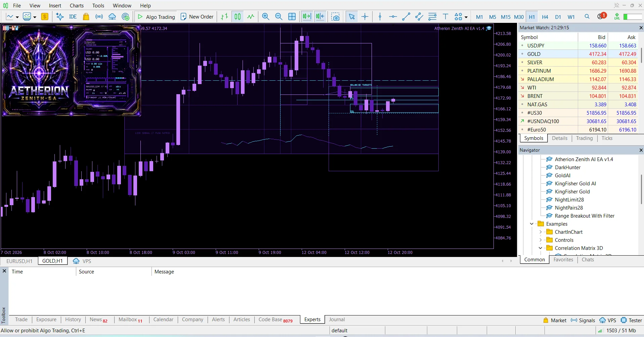The height and width of the screenshot is (337, 644).
Task: Tile chart windows with the grid icon
Action: pyautogui.click(x=292, y=16)
